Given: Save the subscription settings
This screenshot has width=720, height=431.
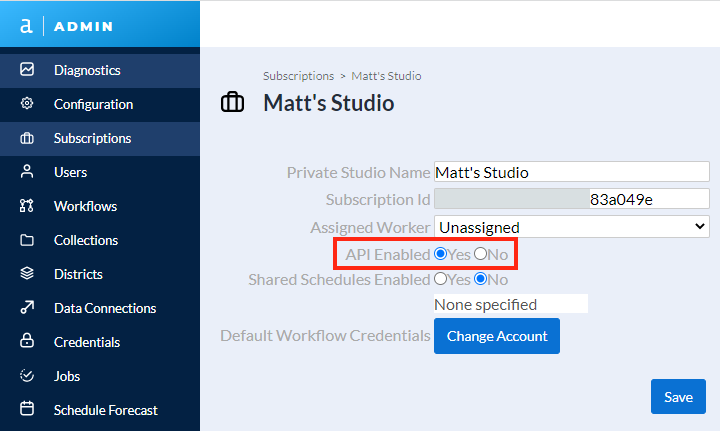Looking at the screenshot, I should [x=678, y=397].
